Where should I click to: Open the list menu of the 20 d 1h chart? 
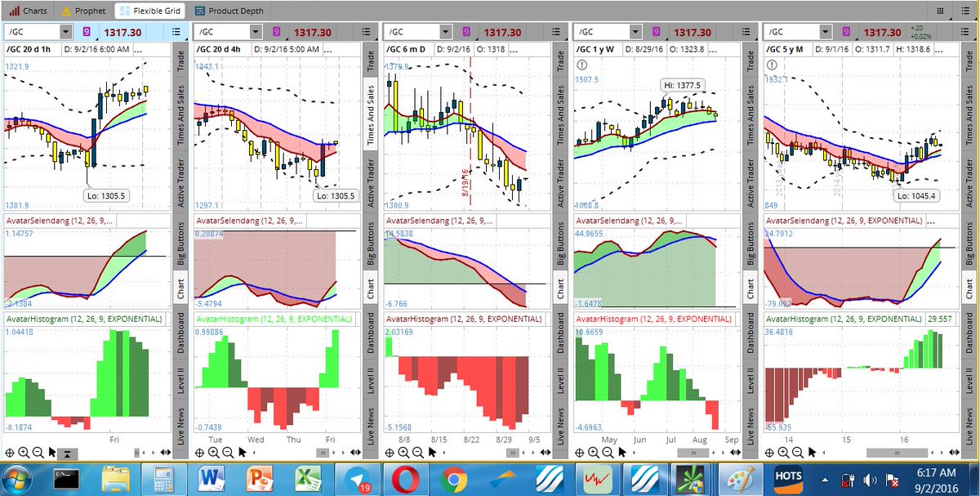tap(177, 32)
